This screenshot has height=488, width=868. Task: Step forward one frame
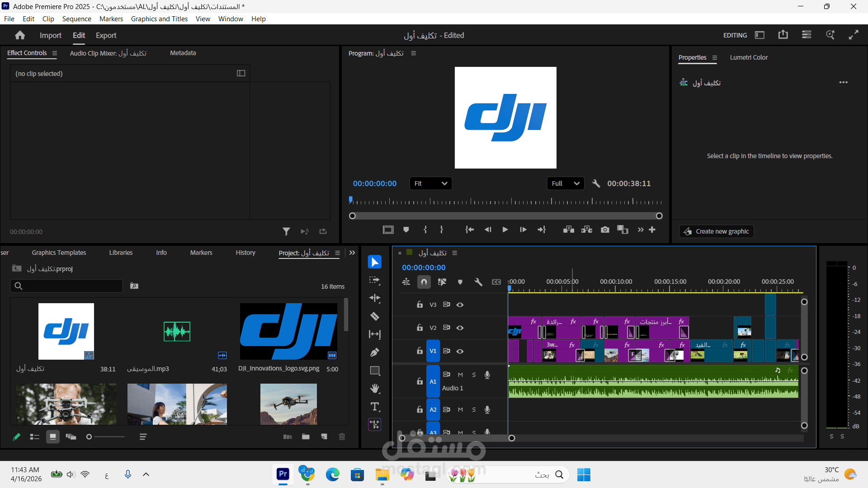(x=523, y=230)
